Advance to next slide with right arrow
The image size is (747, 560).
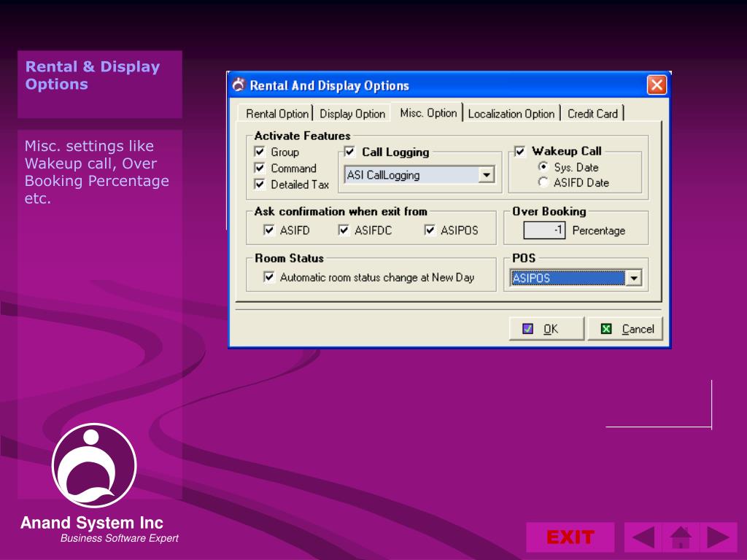point(719,537)
